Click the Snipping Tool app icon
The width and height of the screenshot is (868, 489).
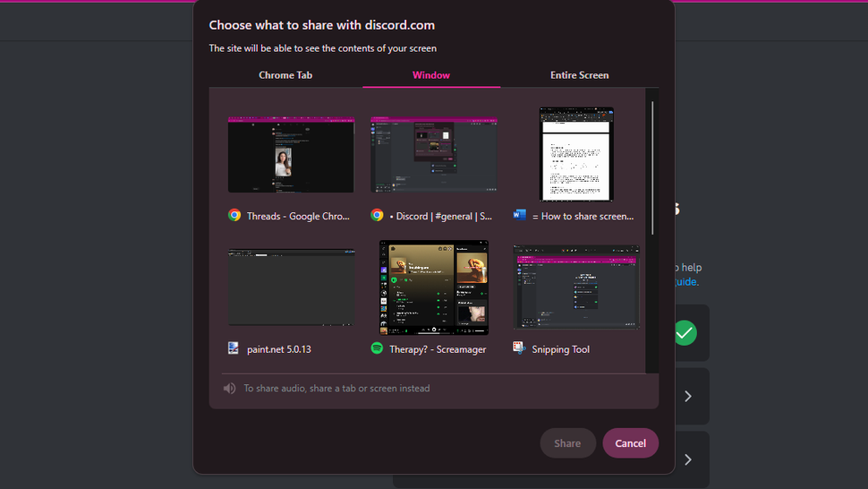point(519,347)
